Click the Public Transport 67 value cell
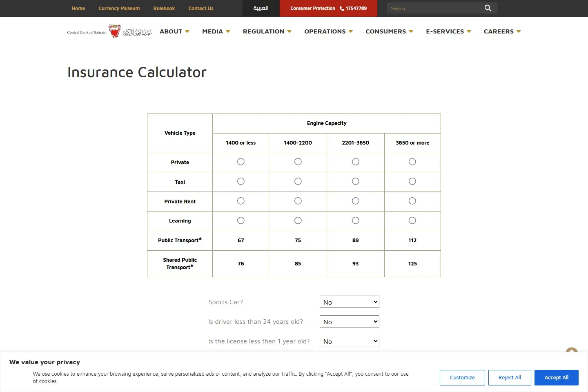 pyautogui.click(x=241, y=241)
